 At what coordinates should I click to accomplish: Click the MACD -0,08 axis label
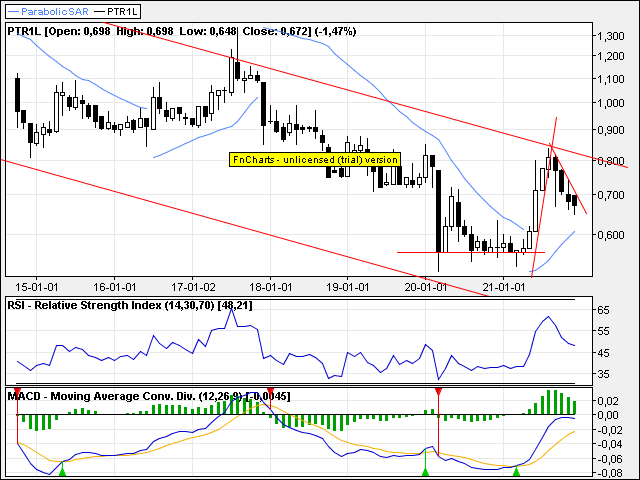(x=609, y=473)
